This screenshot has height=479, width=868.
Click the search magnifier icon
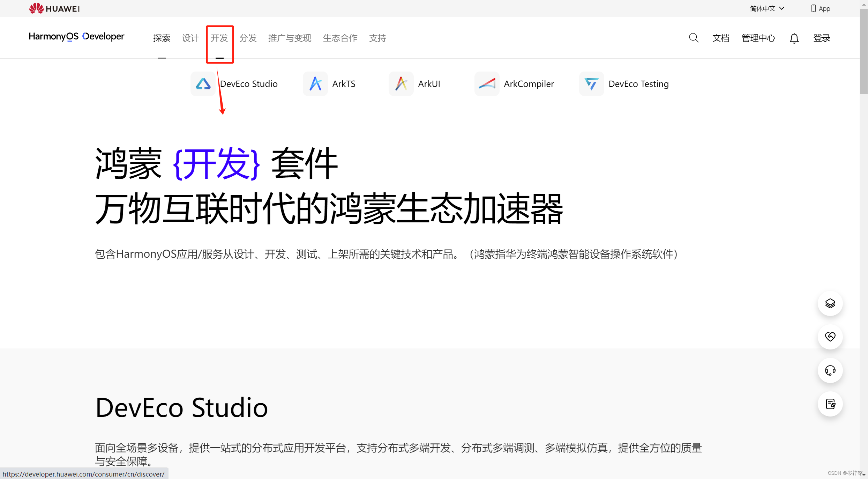point(694,38)
